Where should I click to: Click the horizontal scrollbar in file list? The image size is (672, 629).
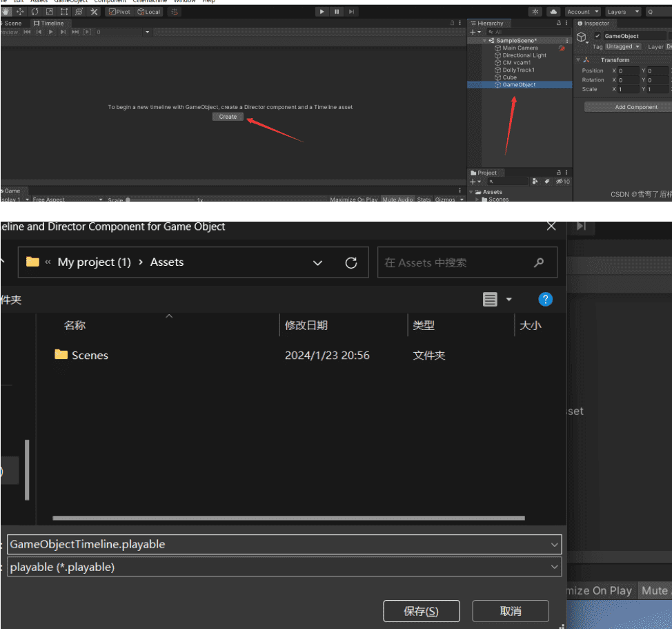(x=288, y=518)
